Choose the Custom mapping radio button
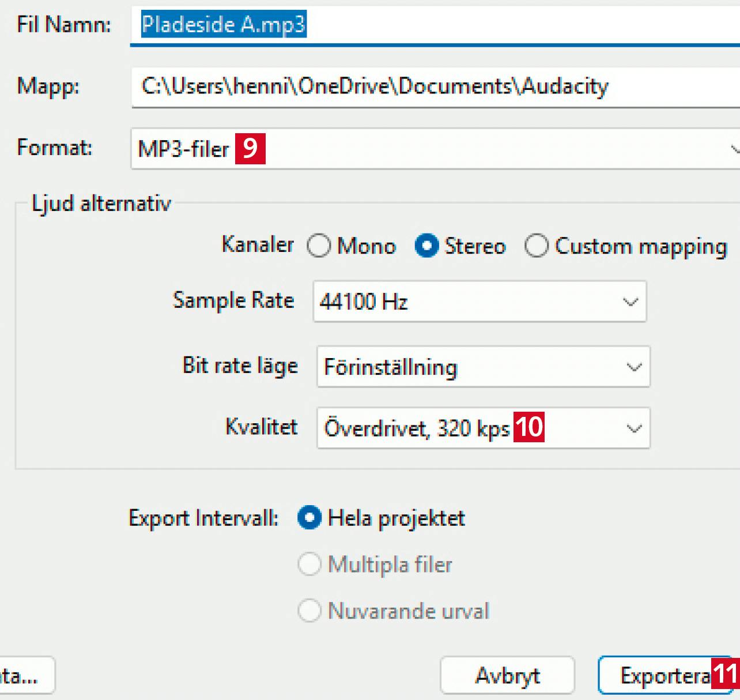 pyautogui.click(x=536, y=246)
